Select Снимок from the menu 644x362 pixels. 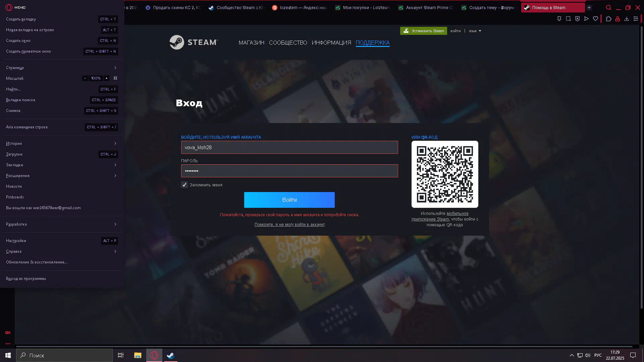[x=62, y=111]
